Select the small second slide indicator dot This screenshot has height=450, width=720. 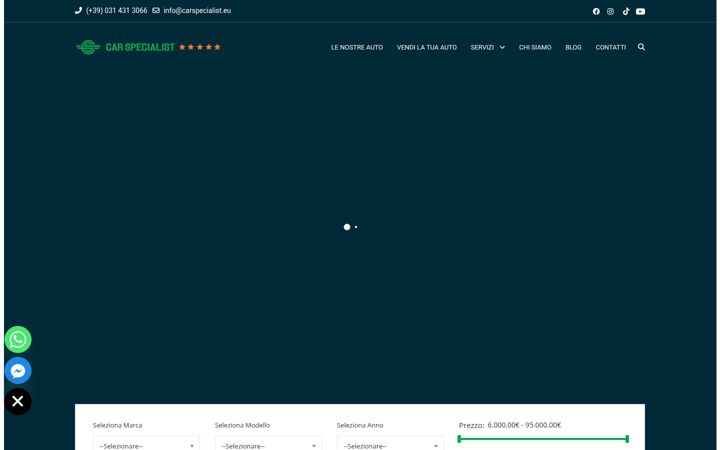pos(356,227)
